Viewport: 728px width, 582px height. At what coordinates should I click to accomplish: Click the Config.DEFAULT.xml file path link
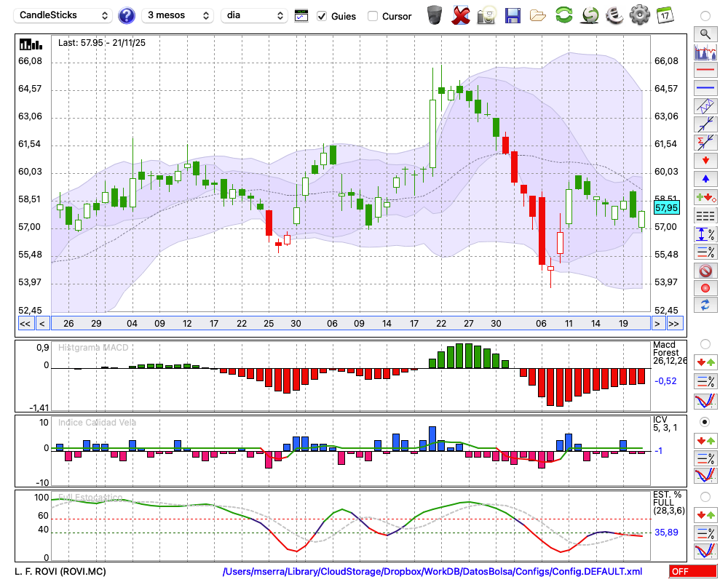(x=432, y=572)
